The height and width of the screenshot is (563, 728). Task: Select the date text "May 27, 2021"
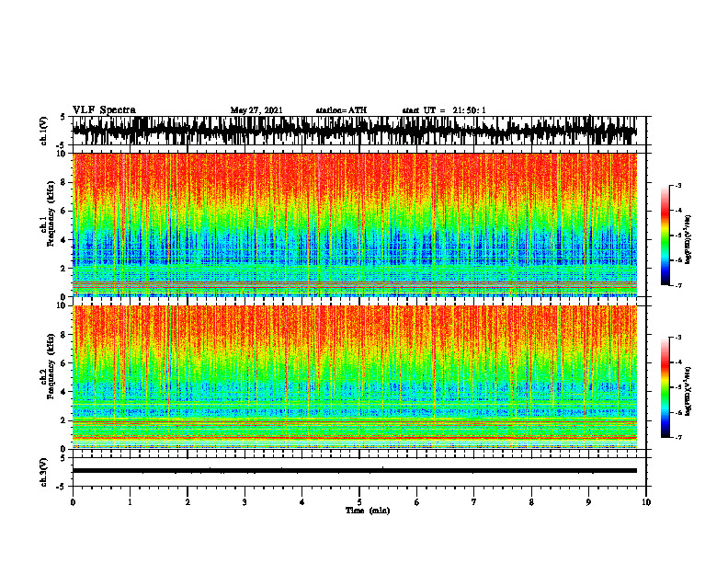256,110
